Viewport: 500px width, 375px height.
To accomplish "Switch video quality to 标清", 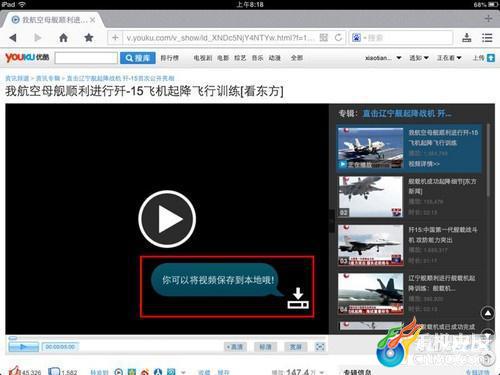I will pyautogui.click(x=265, y=347).
